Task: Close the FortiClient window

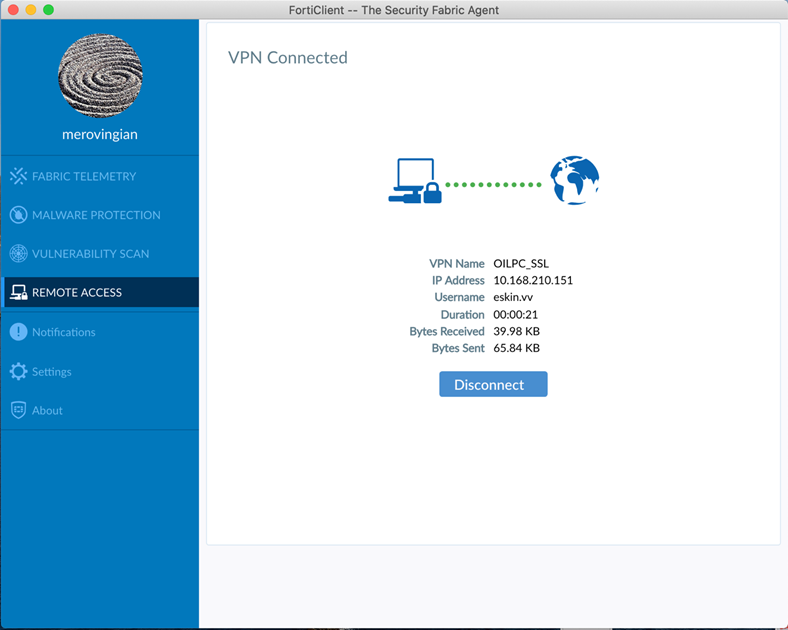Action: coord(14,10)
